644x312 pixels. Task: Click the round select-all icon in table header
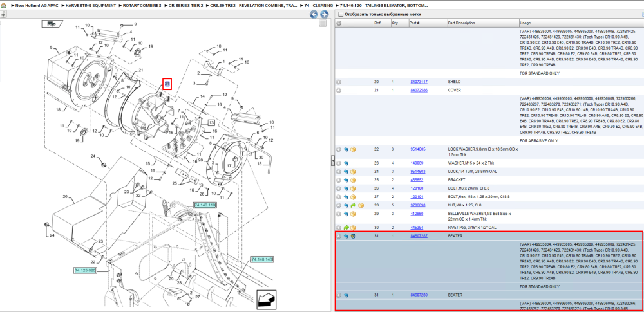click(x=339, y=23)
